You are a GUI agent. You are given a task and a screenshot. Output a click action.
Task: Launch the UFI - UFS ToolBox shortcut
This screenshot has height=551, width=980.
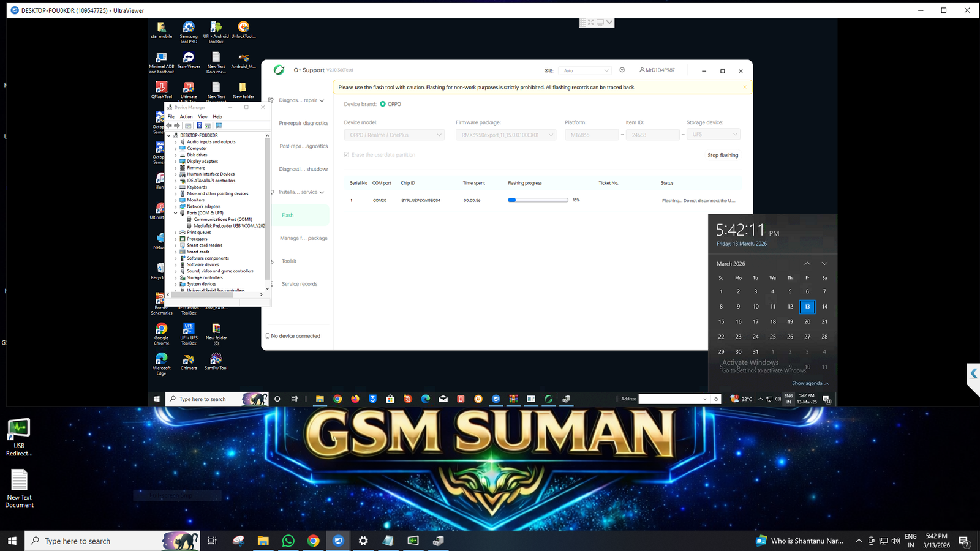pyautogui.click(x=189, y=329)
